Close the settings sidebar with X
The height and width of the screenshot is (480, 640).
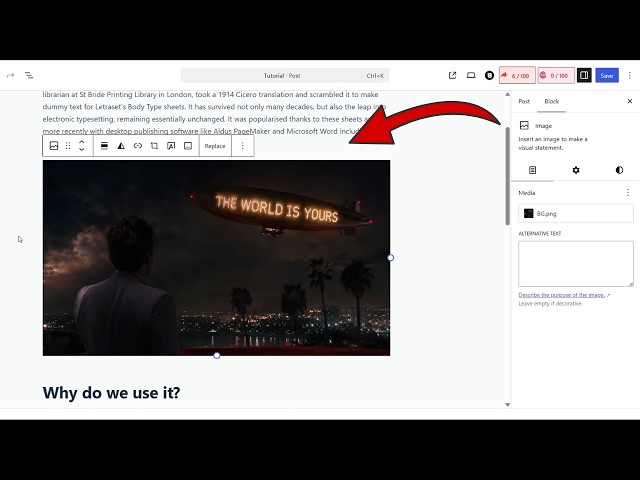click(630, 101)
